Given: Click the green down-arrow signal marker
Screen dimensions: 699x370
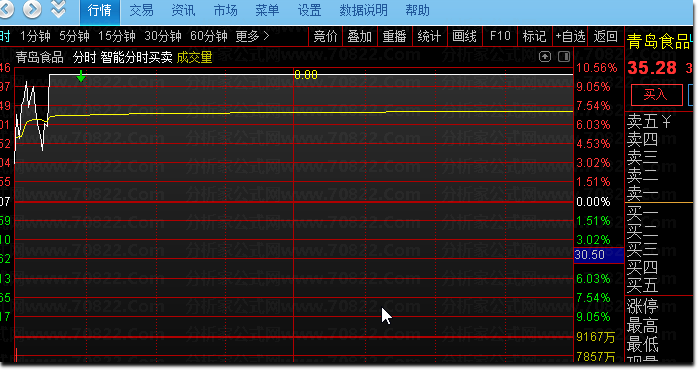Looking at the screenshot, I should [x=81, y=76].
